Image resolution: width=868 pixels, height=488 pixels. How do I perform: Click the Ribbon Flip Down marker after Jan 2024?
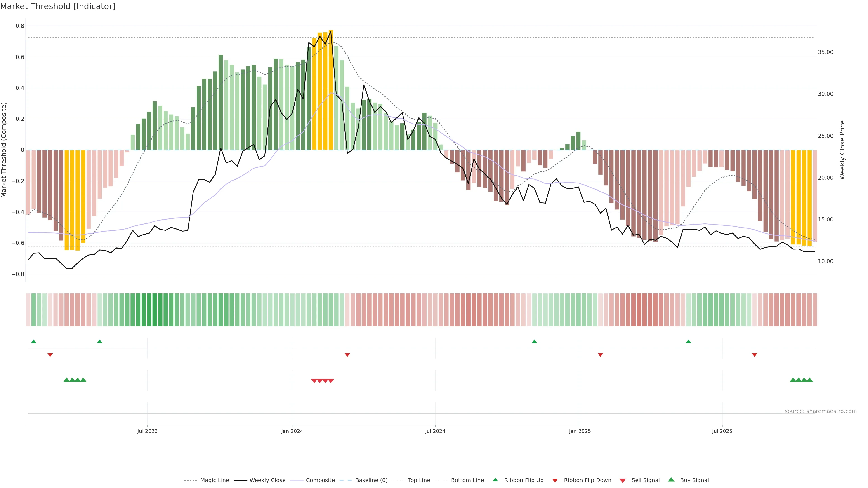tap(347, 355)
